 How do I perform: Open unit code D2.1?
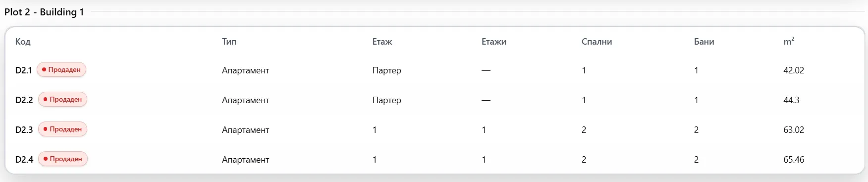click(x=23, y=70)
